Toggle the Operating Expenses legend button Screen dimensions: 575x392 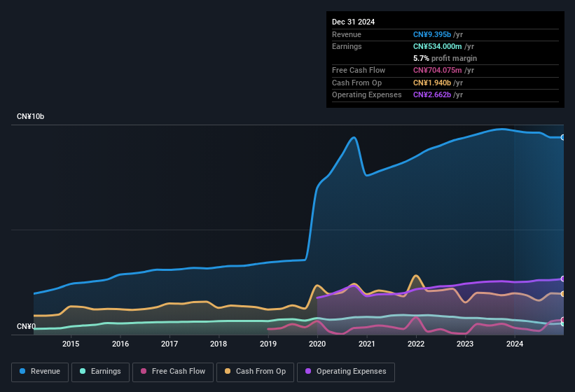(x=345, y=372)
